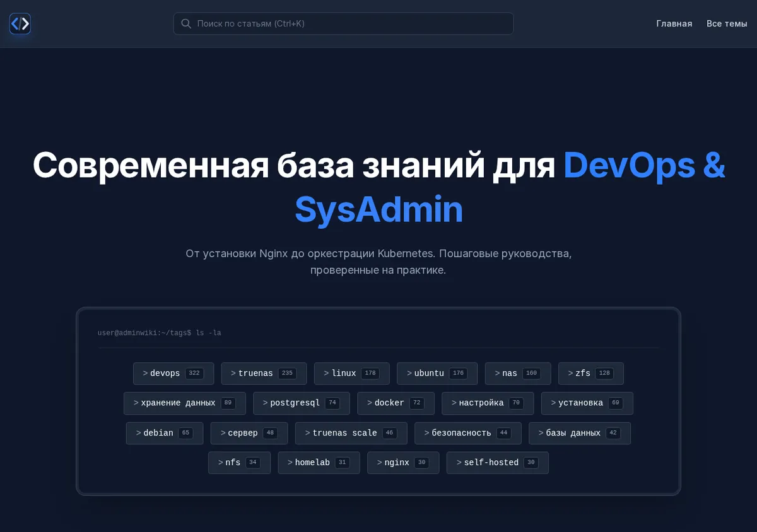Choose the nas tag chip
This screenshot has height=532, width=757.
518,373
